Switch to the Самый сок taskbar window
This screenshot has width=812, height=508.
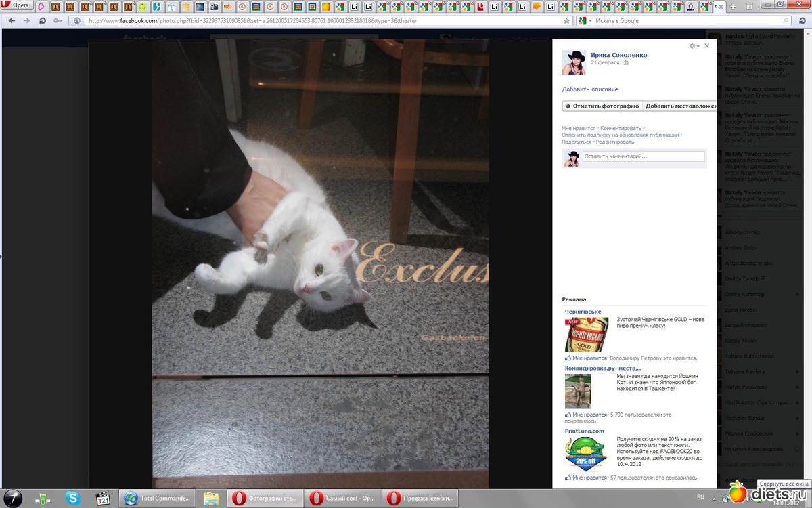(x=342, y=499)
